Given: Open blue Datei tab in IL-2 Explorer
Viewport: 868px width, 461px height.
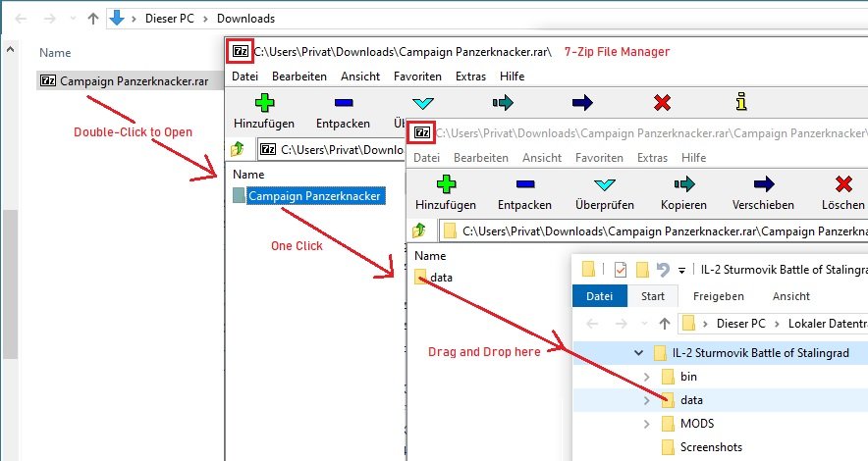Looking at the screenshot, I should point(600,296).
